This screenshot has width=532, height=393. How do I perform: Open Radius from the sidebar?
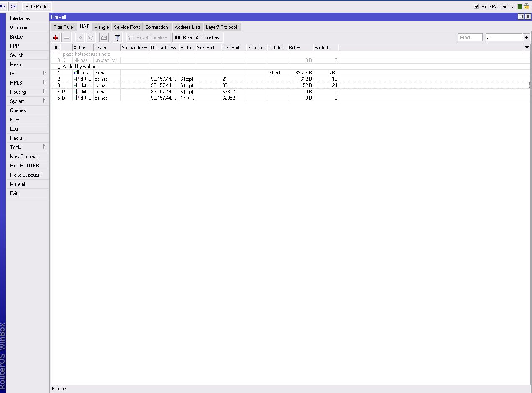coord(28,138)
